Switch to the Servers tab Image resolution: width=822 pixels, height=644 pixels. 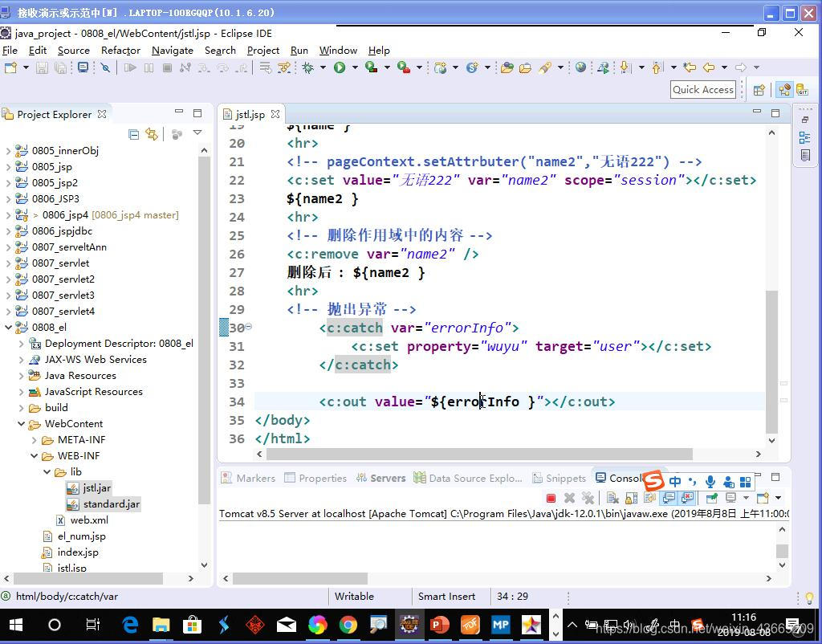tap(381, 479)
